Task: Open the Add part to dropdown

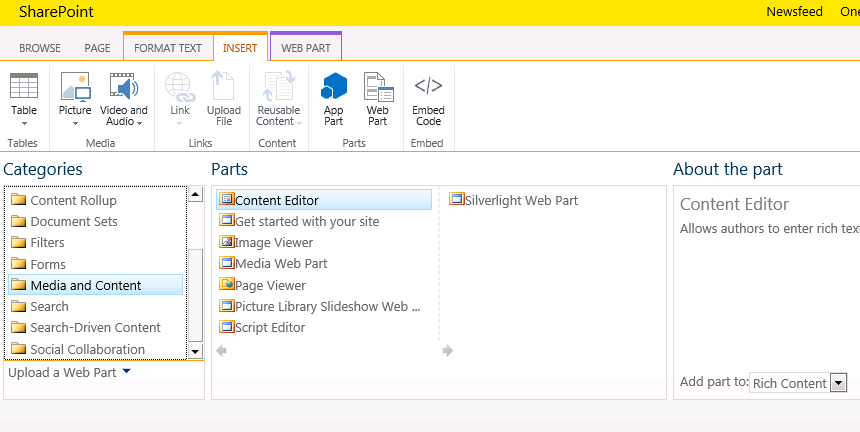Action: coord(839,383)
